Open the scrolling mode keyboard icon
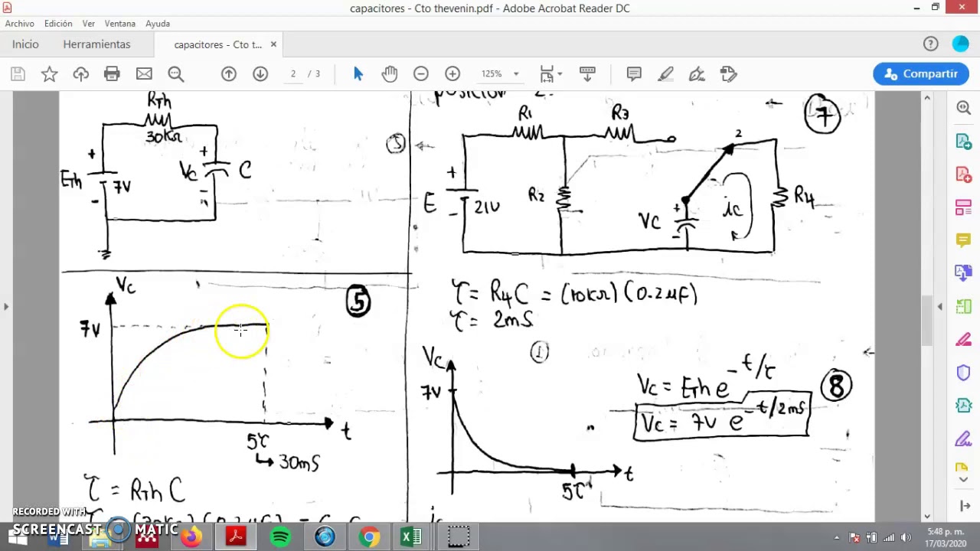Image resolution: width=980 pixels, height=551 pixels. pyautogui.click(x=587, y=73)
